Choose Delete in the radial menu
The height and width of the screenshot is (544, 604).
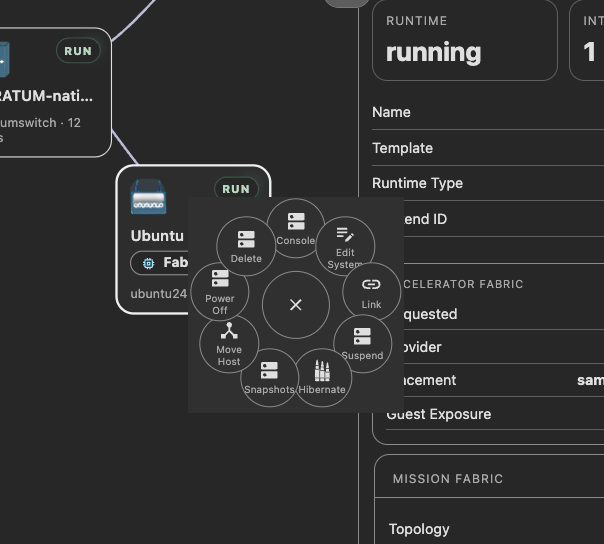pyautogui.click(x=246, y=246)
